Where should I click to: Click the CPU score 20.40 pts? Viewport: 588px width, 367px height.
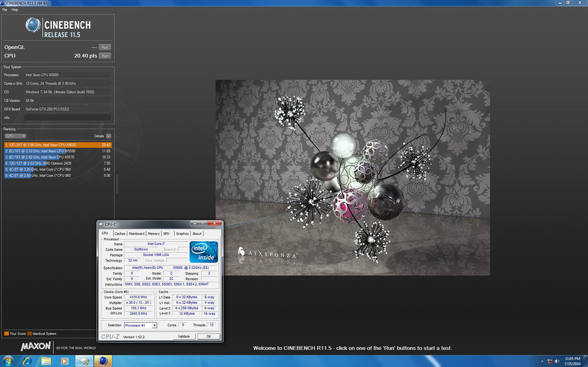click(x=85, y=56)
